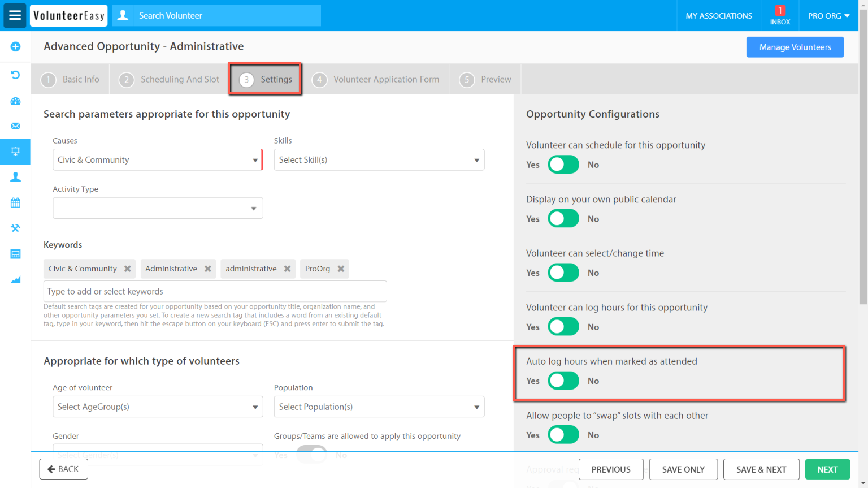
Task: Open the volunteers person icon in sidebar
Action: (15, 177)
